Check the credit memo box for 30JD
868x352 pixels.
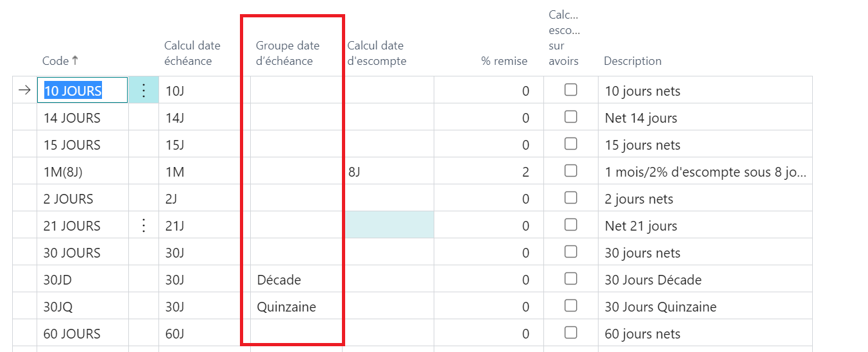[570, 279]
